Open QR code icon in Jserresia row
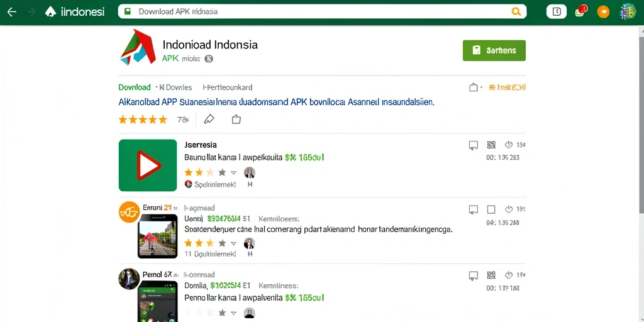This screenshot has height=322, width=644. click(491, 145)
